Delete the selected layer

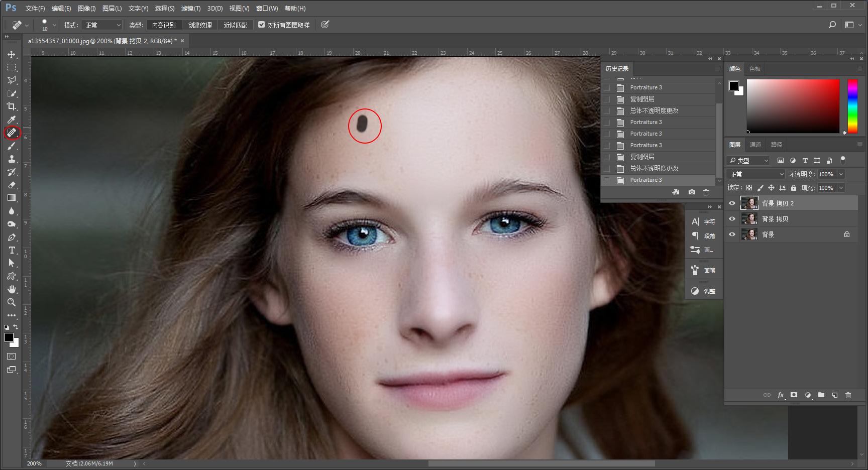[848, 395]
